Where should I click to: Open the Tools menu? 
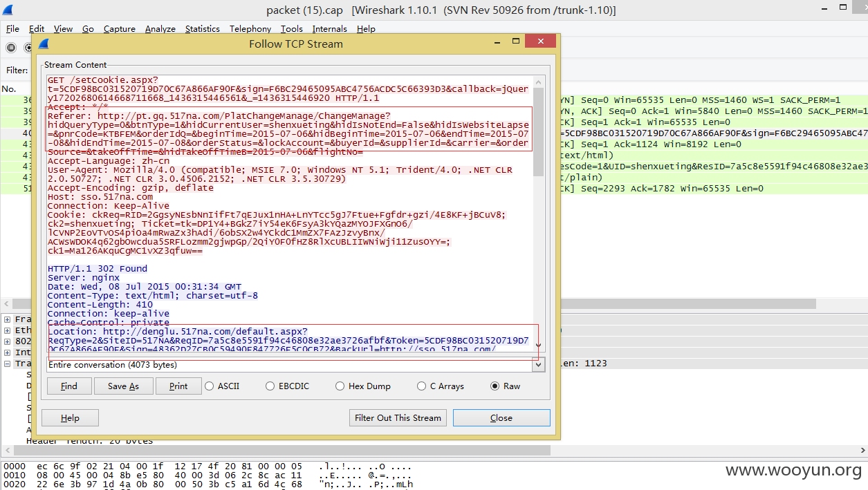[x=292, y=29]
